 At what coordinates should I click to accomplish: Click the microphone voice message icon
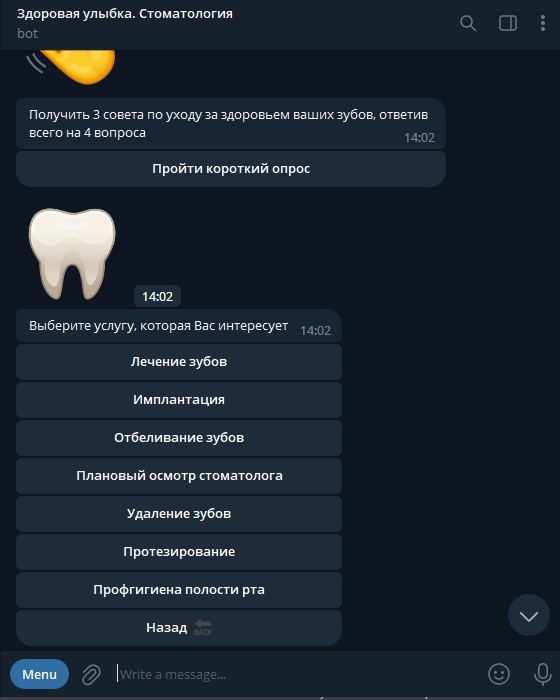pyautogui.click(x=543, y=674)
